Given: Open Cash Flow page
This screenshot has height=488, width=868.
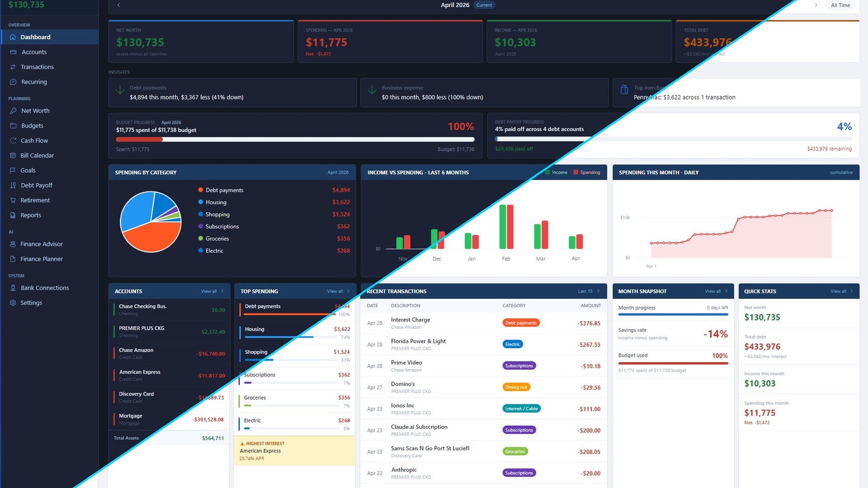Looking at the screenshot, I should tap(34, 140).
